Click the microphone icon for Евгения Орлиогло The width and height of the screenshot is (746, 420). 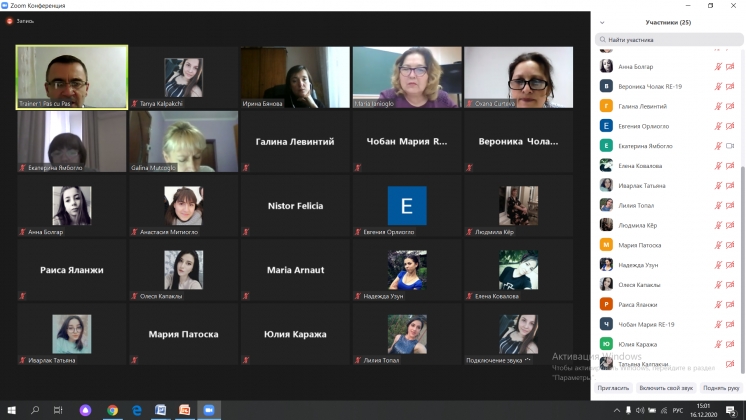(x=718, y=126)
